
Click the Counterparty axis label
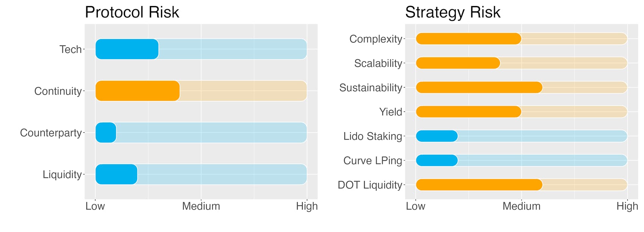pos(51,133)
